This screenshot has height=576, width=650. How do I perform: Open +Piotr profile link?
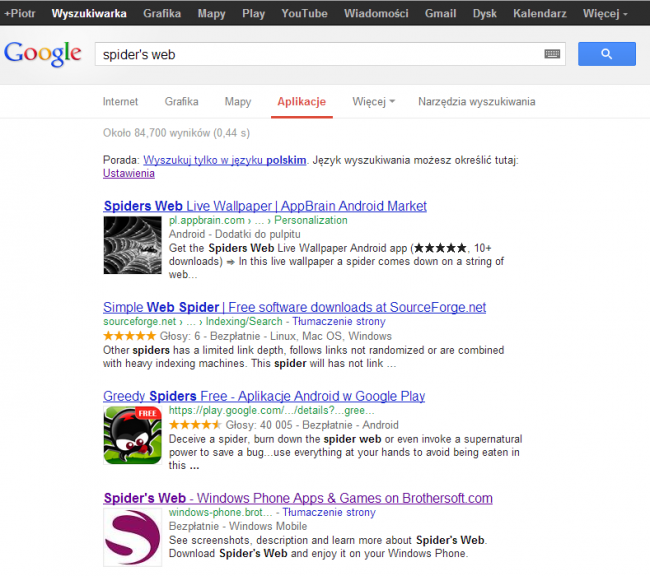19,13
